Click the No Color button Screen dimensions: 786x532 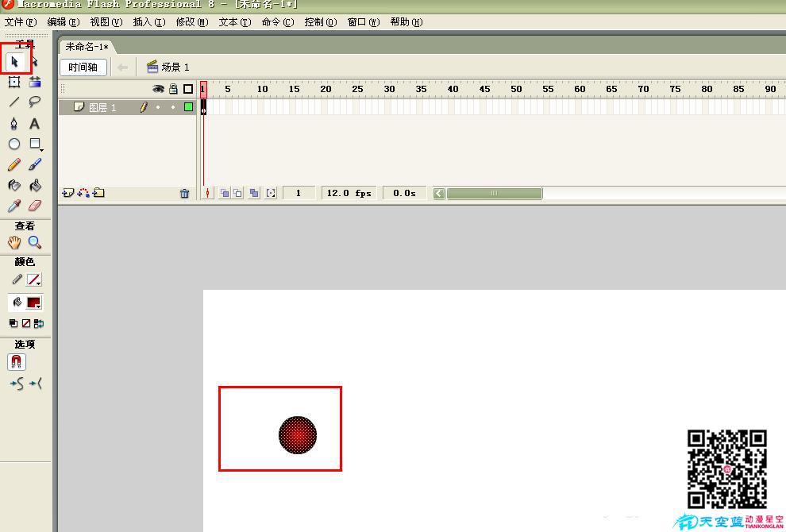pyautogui.click(x=26, y=323)
